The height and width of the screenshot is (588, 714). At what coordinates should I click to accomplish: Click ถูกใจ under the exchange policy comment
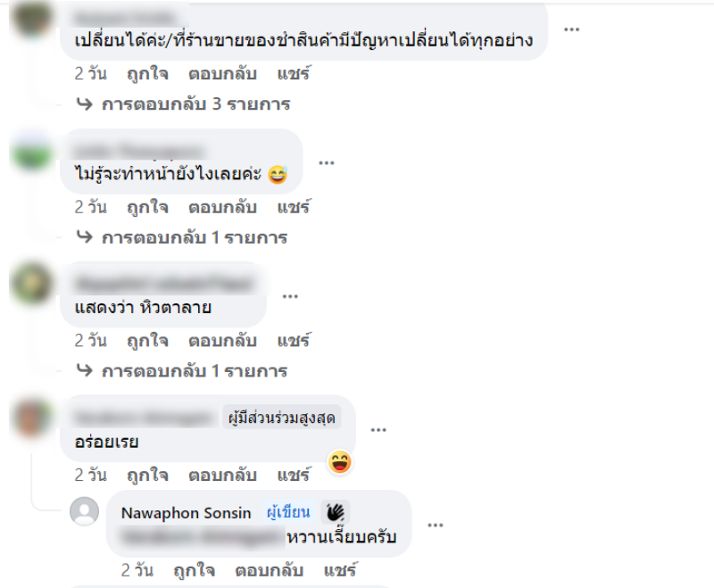147,74
